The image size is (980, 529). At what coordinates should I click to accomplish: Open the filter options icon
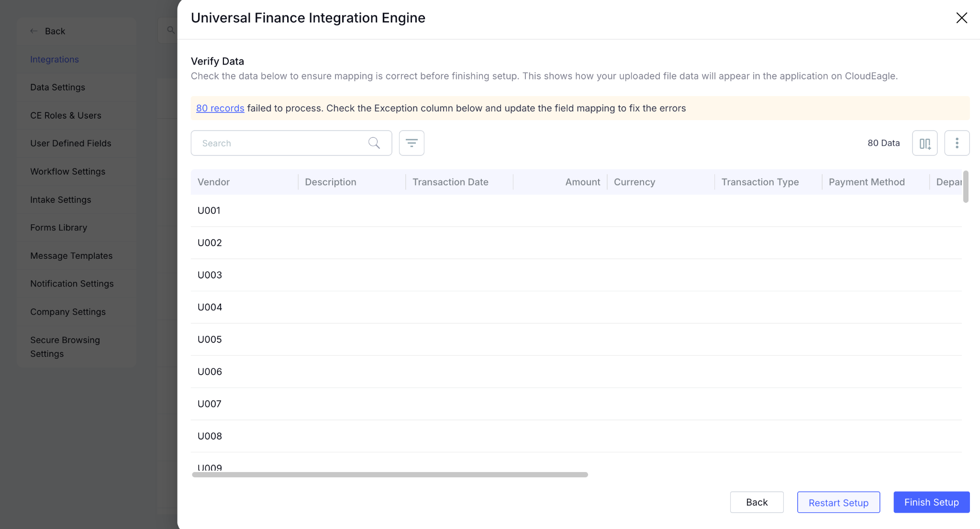(x=412, y=143)
